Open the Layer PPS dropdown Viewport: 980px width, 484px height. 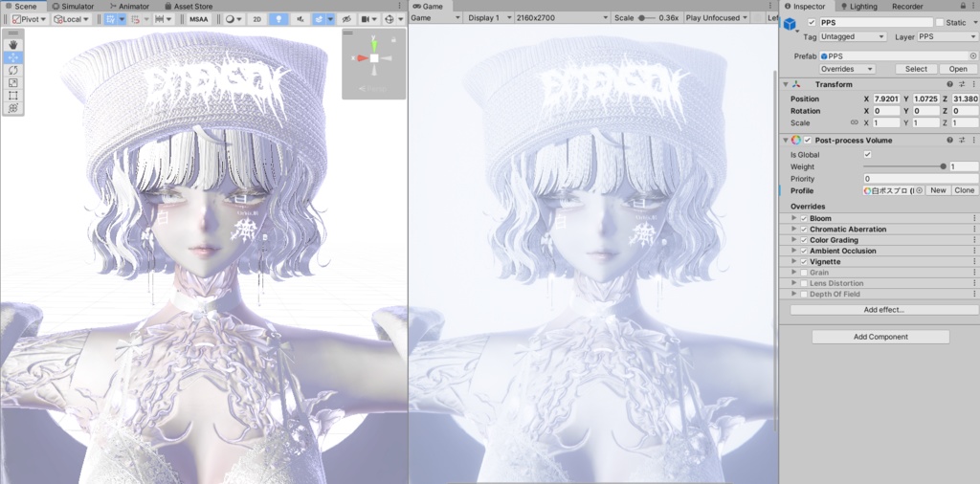point(947,37)
